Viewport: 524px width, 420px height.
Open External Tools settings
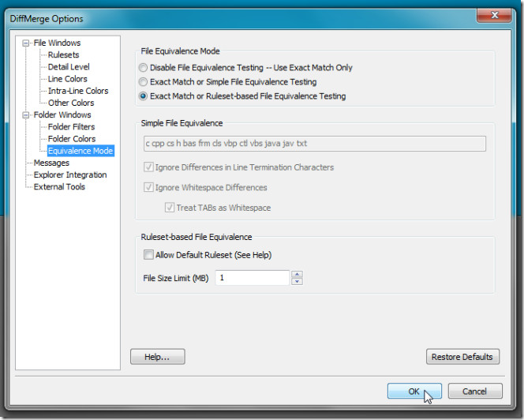(x=59, y=187)
